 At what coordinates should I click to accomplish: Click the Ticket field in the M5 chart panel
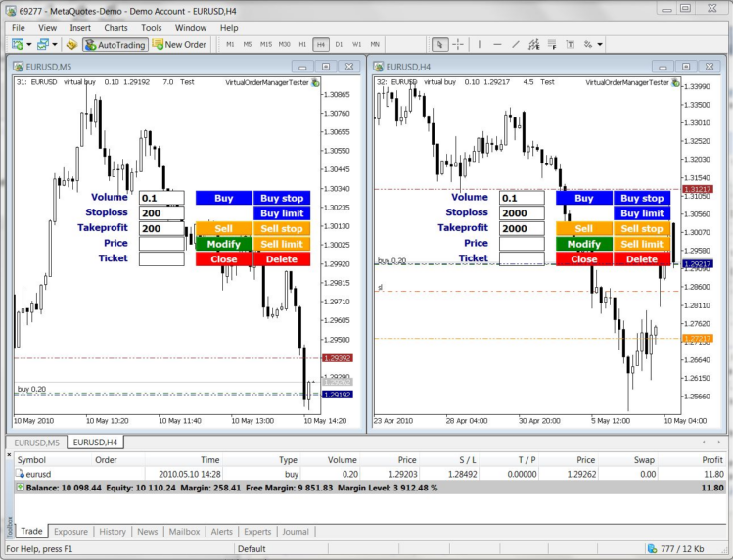coord(161,259)
